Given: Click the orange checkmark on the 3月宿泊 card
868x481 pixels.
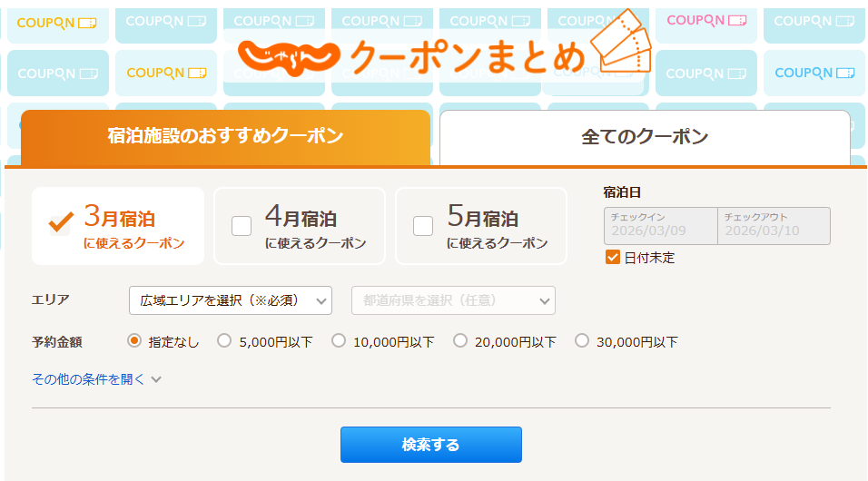Looking at the screenshot, I should coord(61,221).
